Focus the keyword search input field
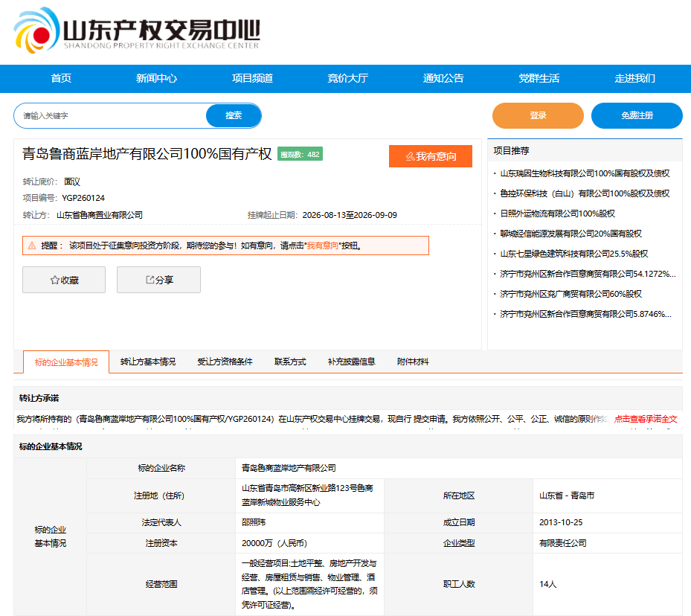The height and width of the screenshot is (616, 691). click(x=110, y=116)
